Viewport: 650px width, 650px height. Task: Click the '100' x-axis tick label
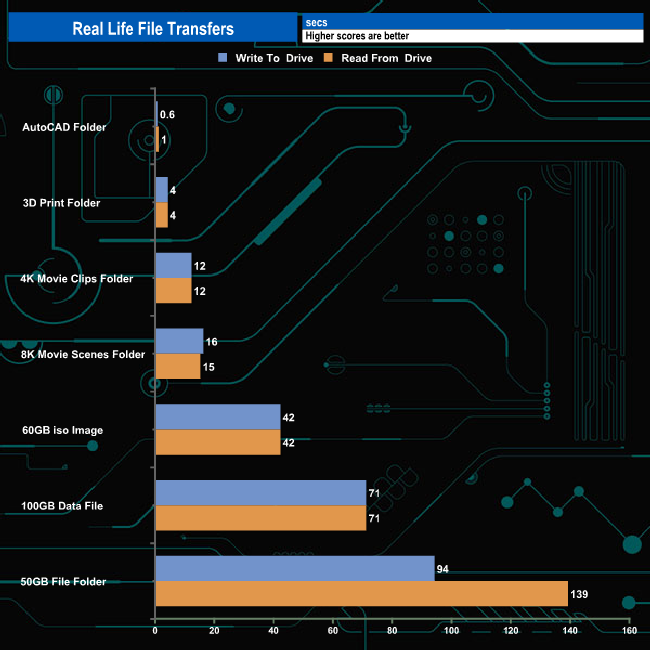451,631
